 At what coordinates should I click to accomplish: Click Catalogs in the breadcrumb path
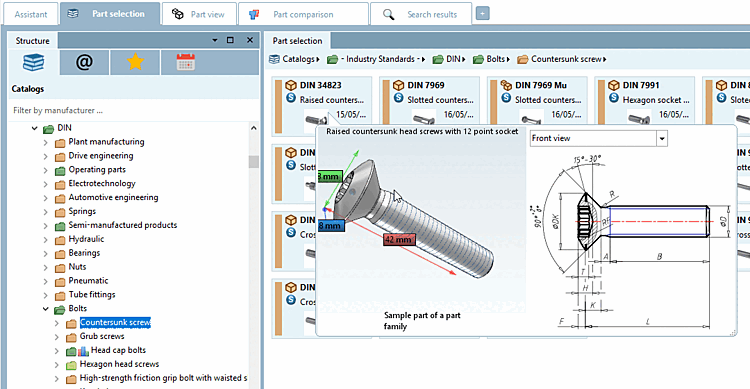click(298, 59)
